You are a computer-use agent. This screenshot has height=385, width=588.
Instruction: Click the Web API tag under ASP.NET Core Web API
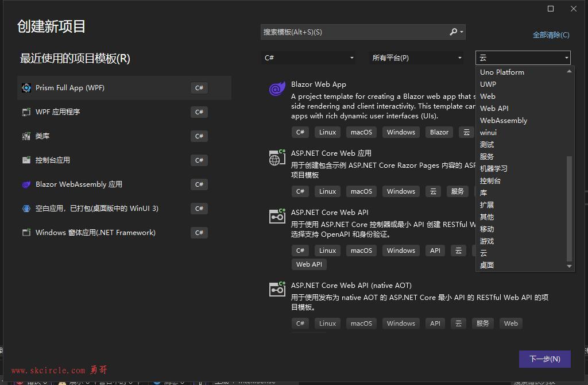click(309, 264)
